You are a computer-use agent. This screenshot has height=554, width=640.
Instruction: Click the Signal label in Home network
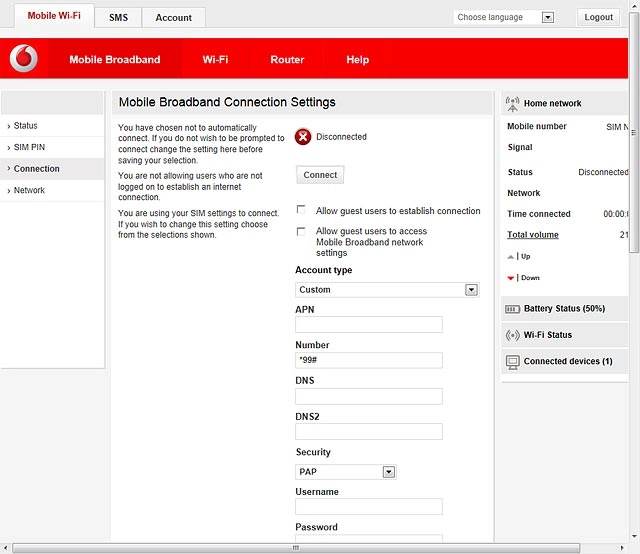click(520, 147)
